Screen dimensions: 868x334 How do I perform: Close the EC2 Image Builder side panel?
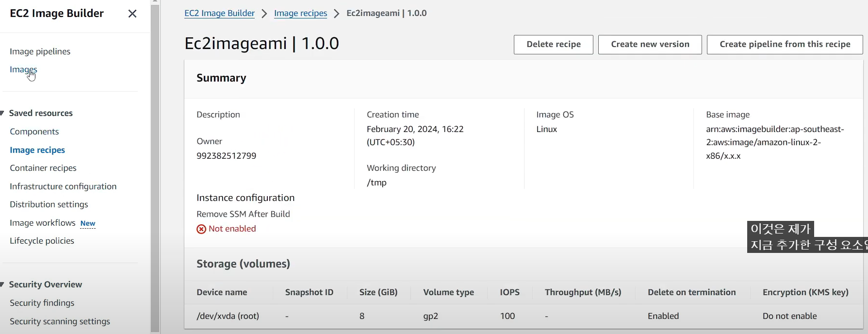tap(132, 14)
